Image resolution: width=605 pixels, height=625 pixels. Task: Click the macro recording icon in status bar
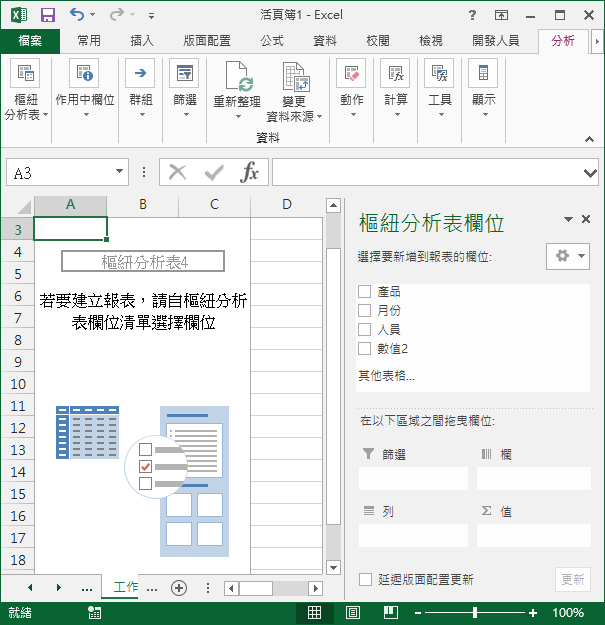[94, 613]
